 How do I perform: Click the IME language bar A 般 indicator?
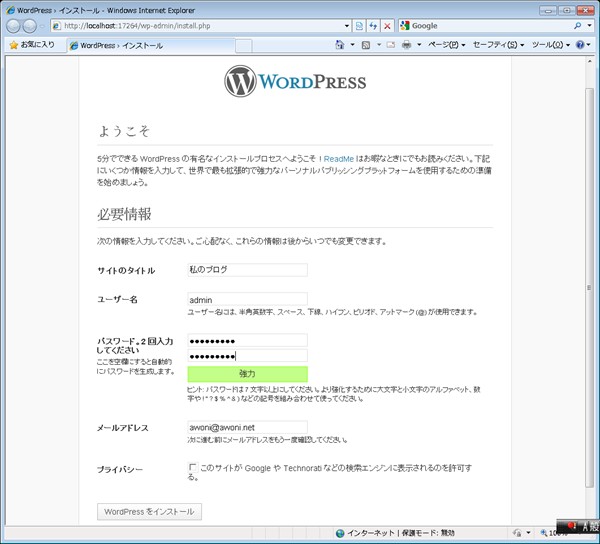point(591,527)
